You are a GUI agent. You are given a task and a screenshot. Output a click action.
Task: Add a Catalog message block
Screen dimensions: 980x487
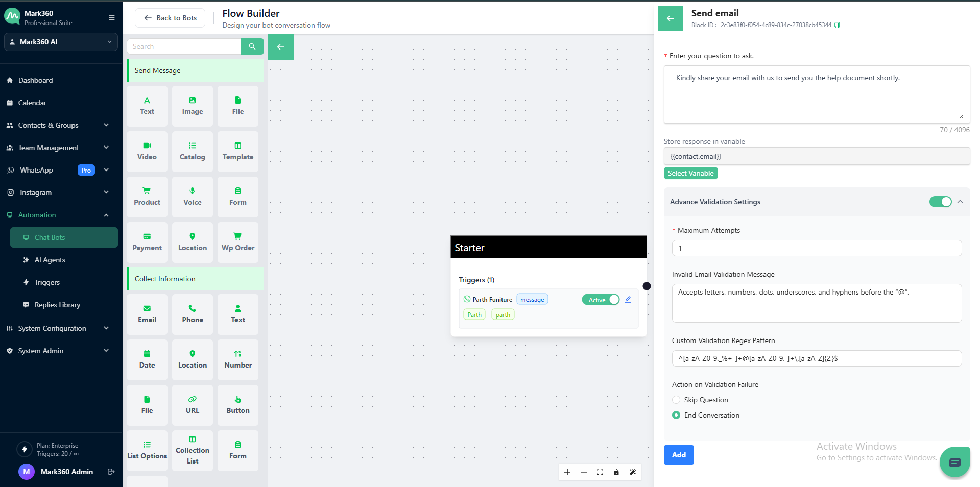click(193, 151)
